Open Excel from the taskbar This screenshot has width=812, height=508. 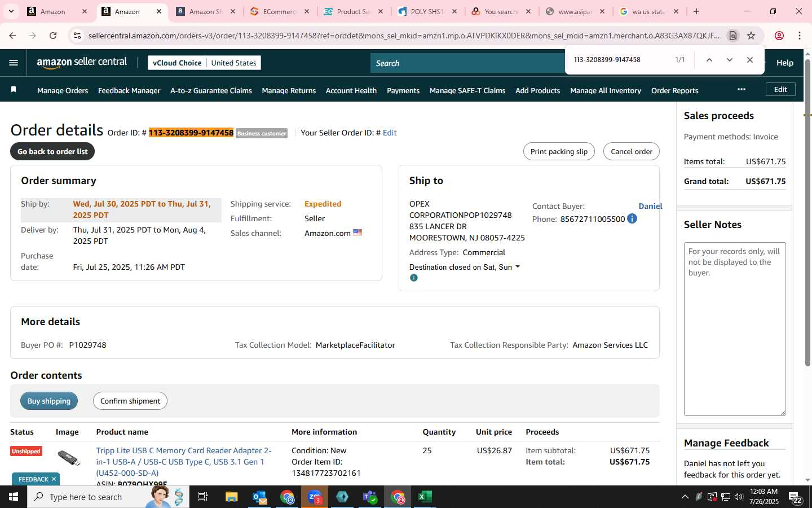(425, 497)
